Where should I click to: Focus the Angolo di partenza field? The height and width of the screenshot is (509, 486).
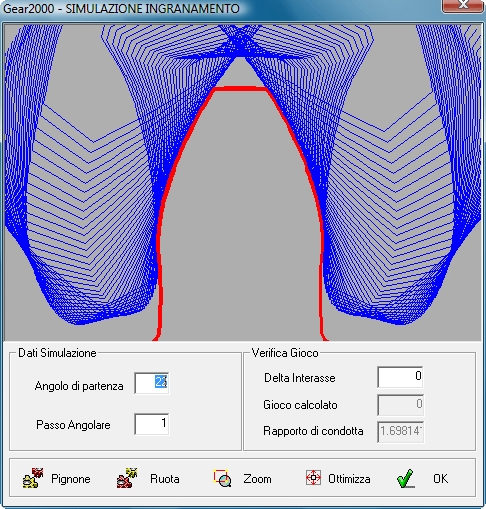point(152,383)
